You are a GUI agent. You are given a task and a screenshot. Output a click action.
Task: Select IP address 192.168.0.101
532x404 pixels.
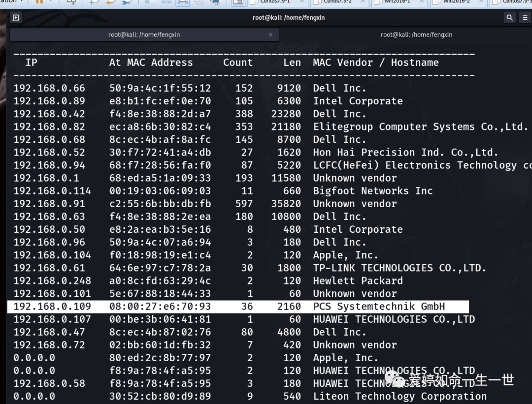(52, 294)
